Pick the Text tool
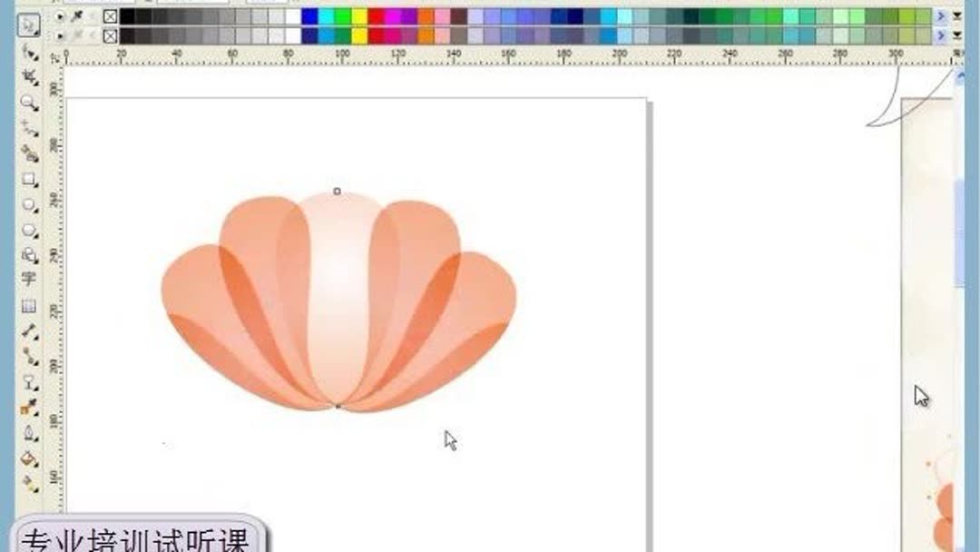Viewport: 980px width, 552px height. [30, 280]
